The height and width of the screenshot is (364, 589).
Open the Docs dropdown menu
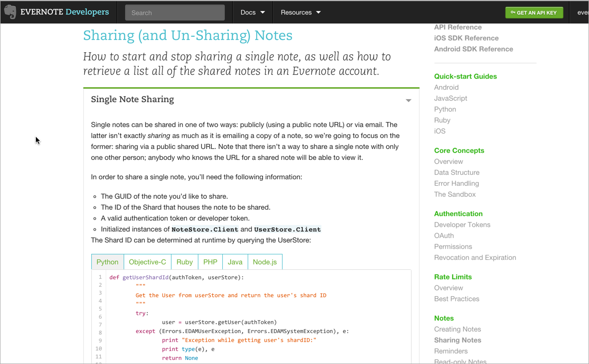(253, 12)
